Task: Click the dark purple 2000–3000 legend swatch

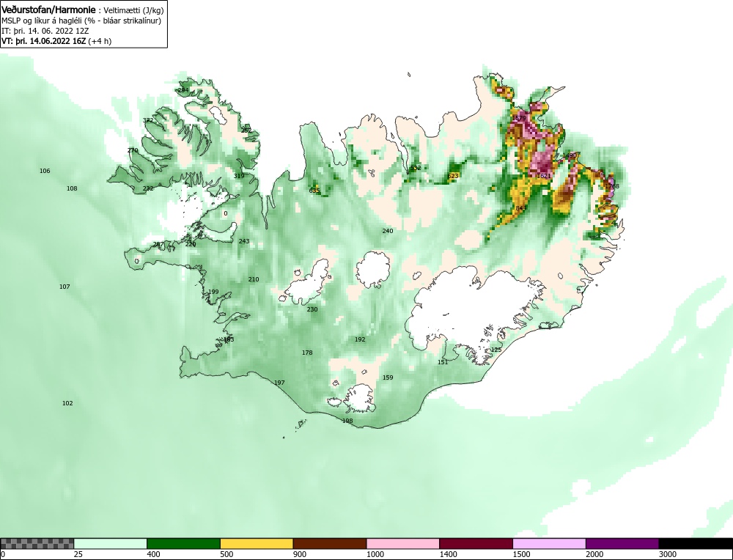Action: (622, 543)
